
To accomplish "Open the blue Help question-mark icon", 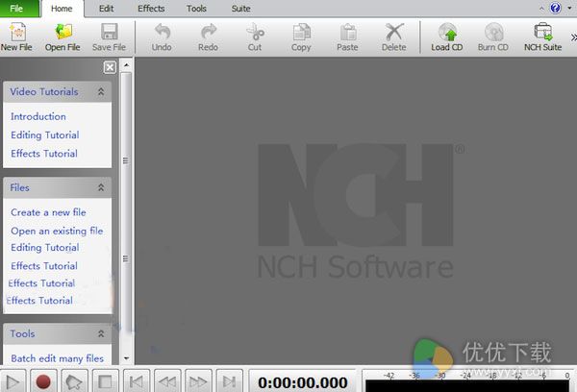I will (x=555, y=8).
